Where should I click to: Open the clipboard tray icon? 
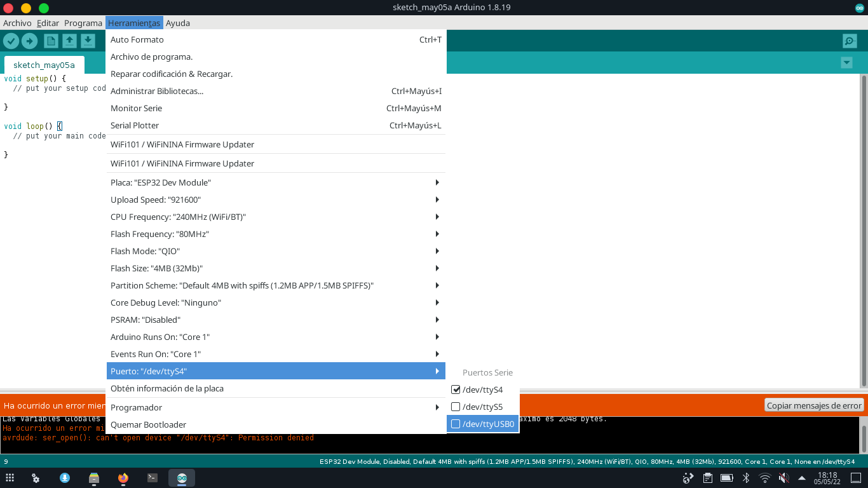point(708,478)
